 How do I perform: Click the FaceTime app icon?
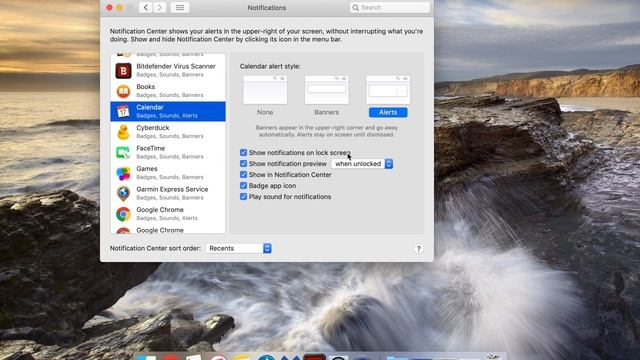pyautogui.click(x=123, y=153)
